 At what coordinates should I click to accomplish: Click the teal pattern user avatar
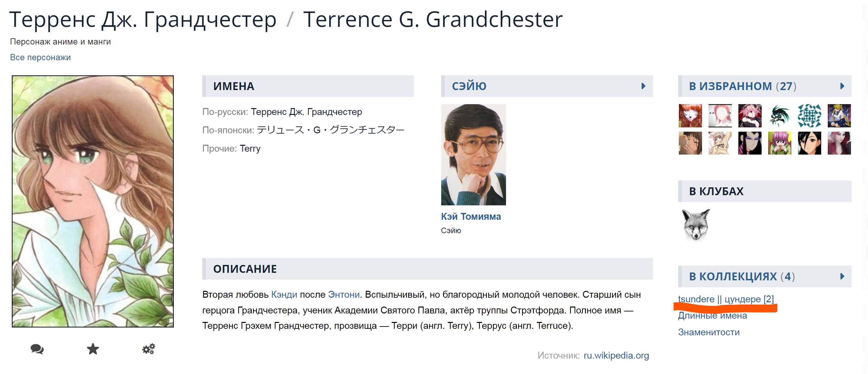809,116
